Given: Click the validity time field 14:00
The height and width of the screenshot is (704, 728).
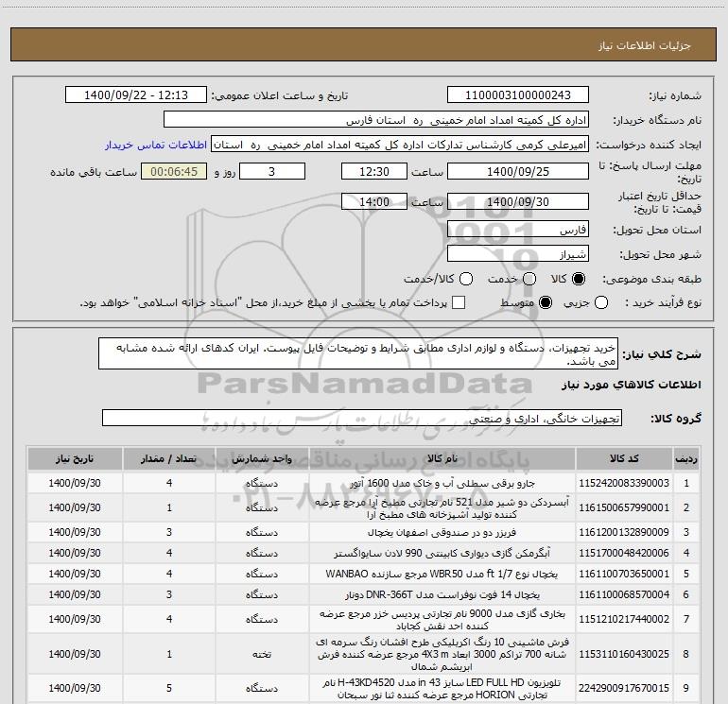Looking at the screenshot, I should pos(374,201).
